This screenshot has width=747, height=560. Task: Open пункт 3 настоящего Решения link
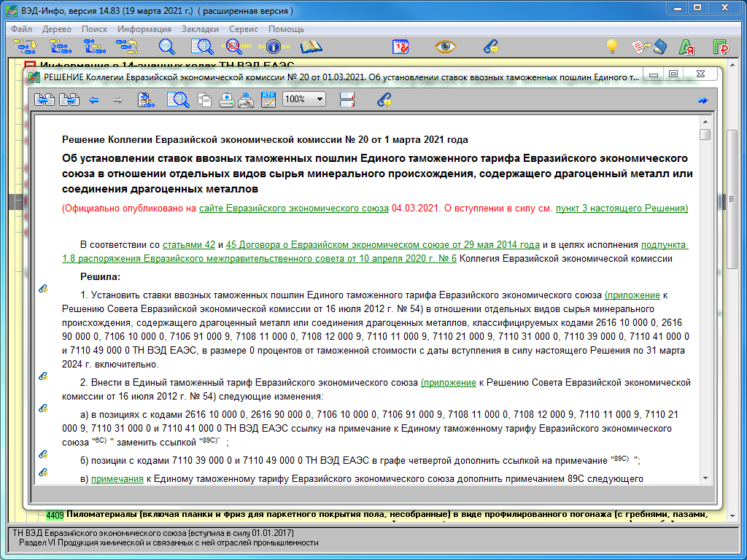[x=622, y=208]
